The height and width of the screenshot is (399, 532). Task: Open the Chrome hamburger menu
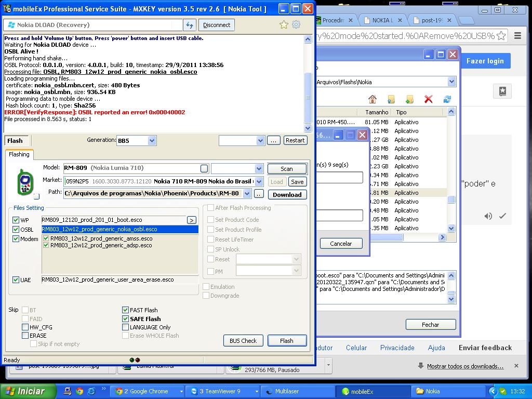(x=518, y=36)
